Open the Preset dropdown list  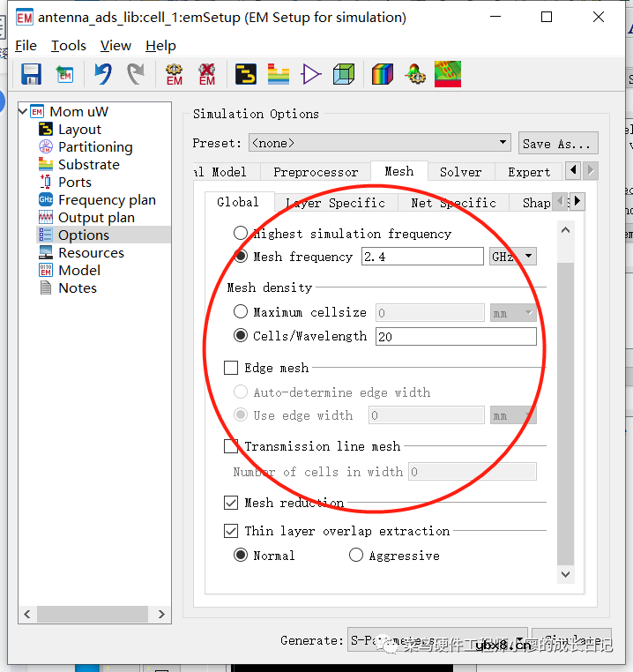[503, 143]
